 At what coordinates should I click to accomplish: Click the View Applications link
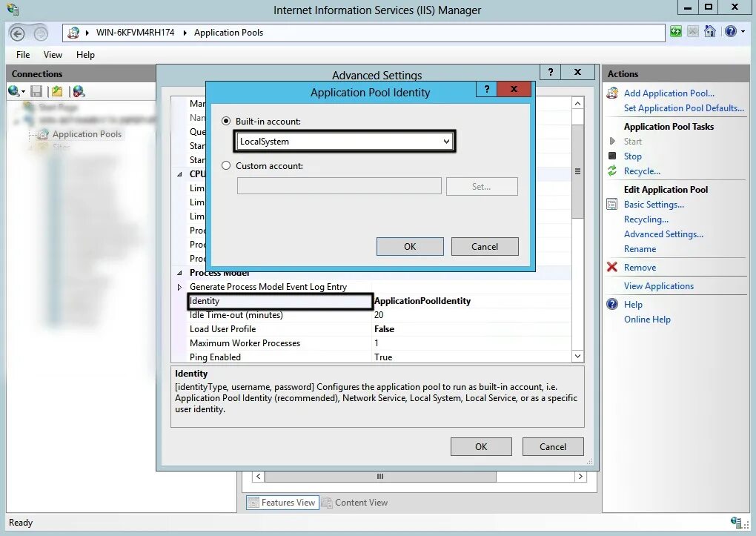point(659,286)
